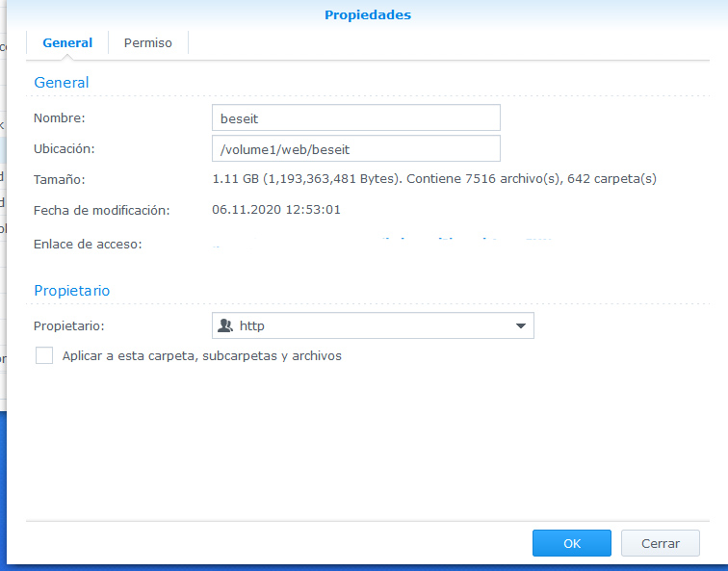Click the 'Nombre:' field label
The height and width of the screenshot is (571, 728).
(x=60, y=118)
